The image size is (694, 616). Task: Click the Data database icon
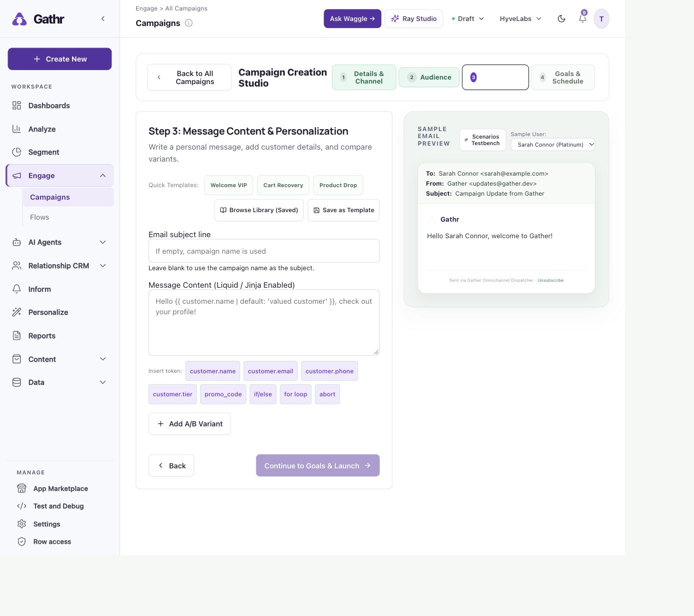coord(17,382)
